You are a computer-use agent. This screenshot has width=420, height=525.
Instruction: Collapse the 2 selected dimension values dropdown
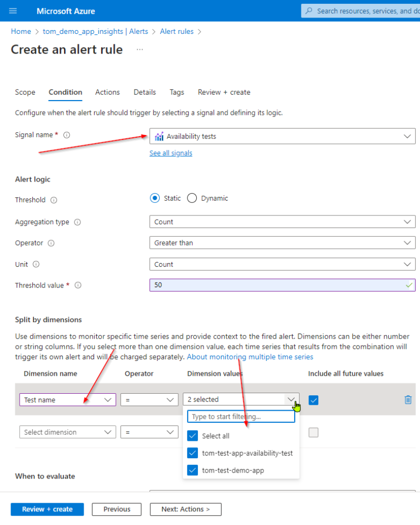coord(241,399)
